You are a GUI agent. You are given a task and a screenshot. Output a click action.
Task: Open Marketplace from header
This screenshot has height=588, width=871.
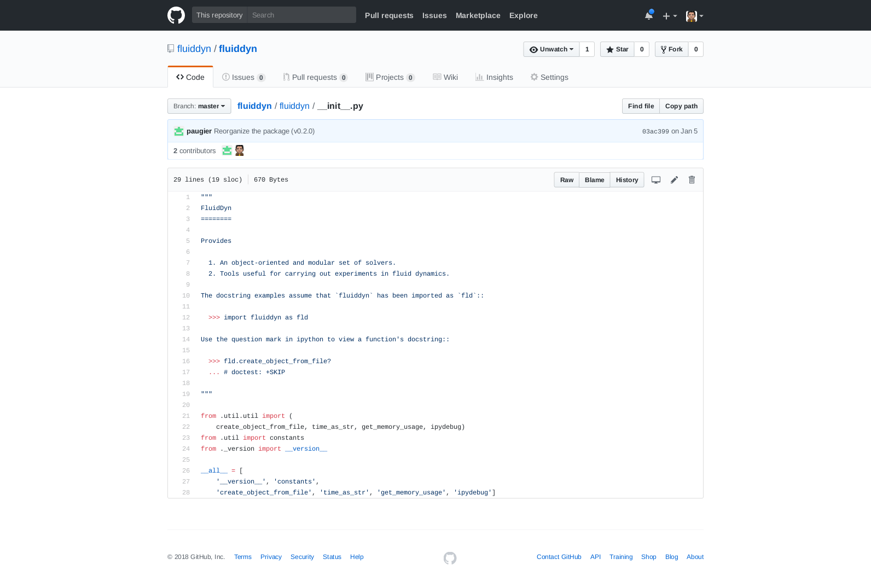[478, 15]
